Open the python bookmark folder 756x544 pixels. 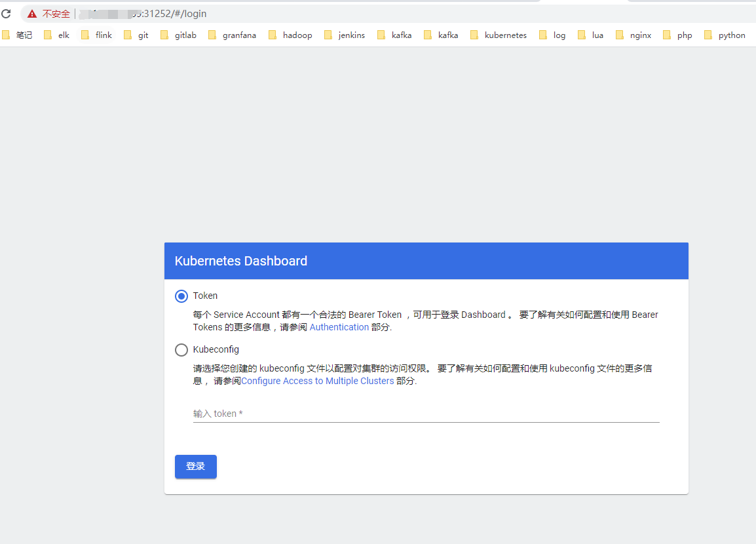click(725, 35)
